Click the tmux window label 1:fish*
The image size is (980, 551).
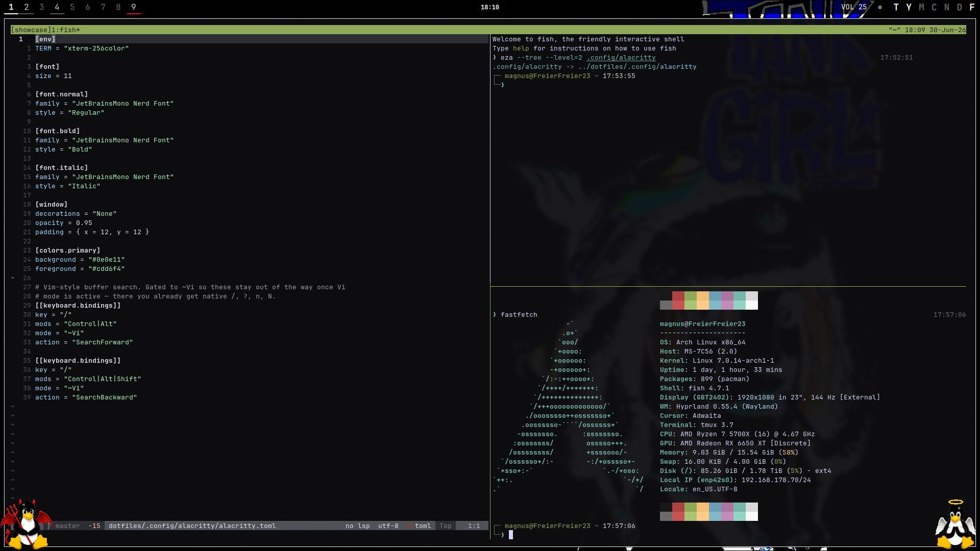(66, 30)
